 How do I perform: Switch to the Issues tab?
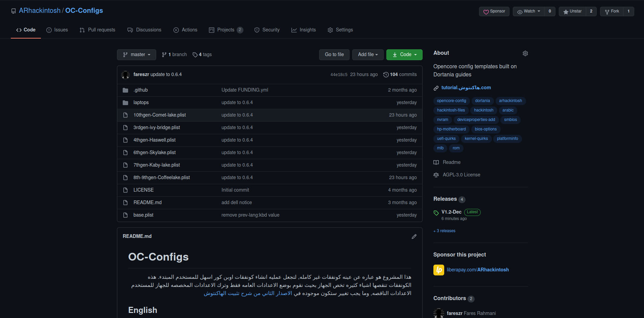tap(57, 30)
